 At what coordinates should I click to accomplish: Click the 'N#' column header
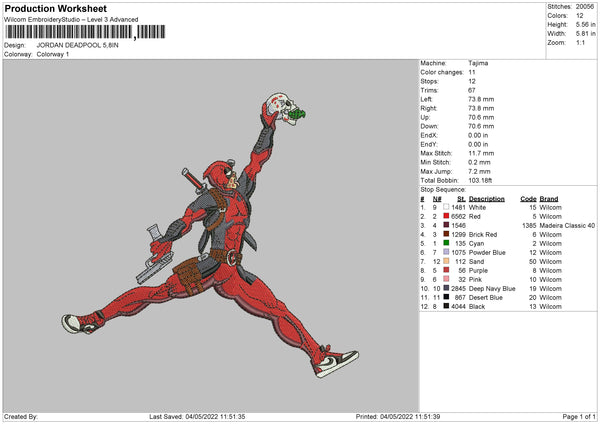pos(437,199)
